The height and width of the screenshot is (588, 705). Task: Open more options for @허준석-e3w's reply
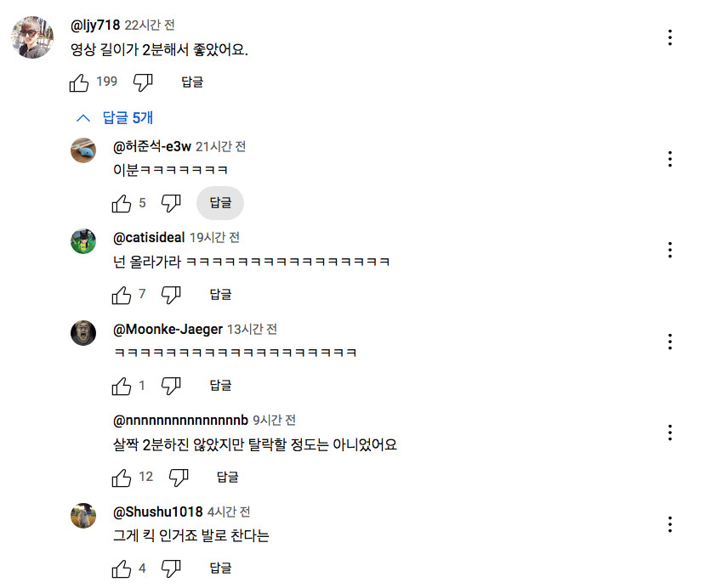tap(670, 159)
